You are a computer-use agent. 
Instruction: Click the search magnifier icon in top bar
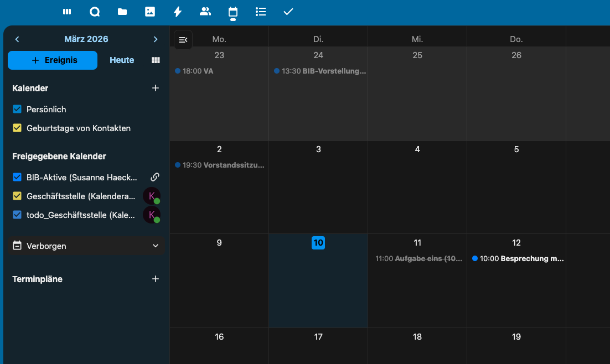[x=95, y=12]
